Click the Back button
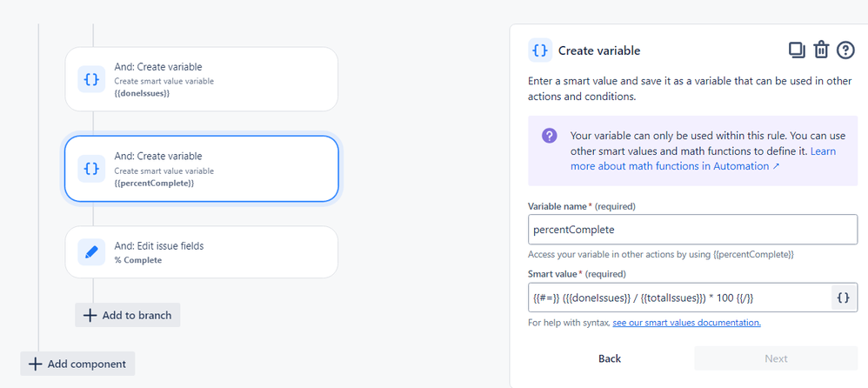The height and width of the screenshot is (388, 868). (x=610, y=358)
